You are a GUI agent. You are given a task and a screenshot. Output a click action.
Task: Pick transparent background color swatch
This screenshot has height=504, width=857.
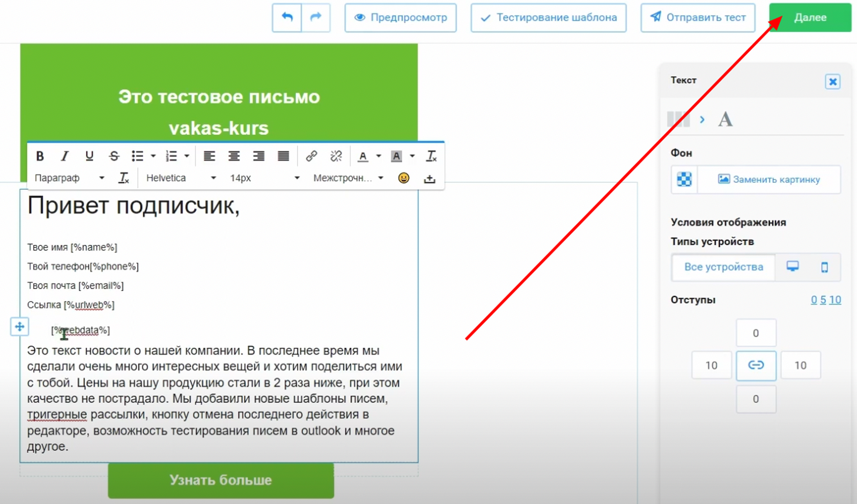[x=684, y=179]
